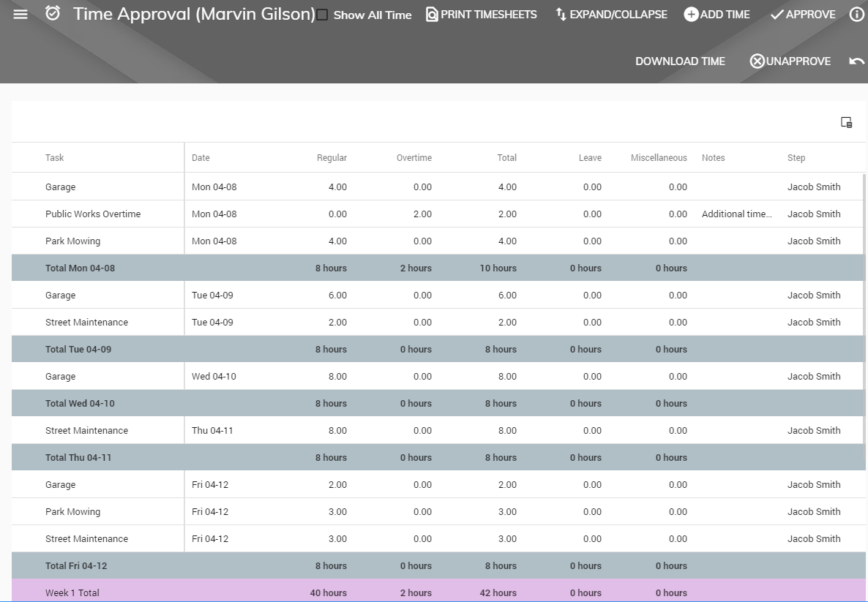Collapse the Week 1 Total row
The height and width of the screenshot is (602, 868).
[x=72, y=592]
